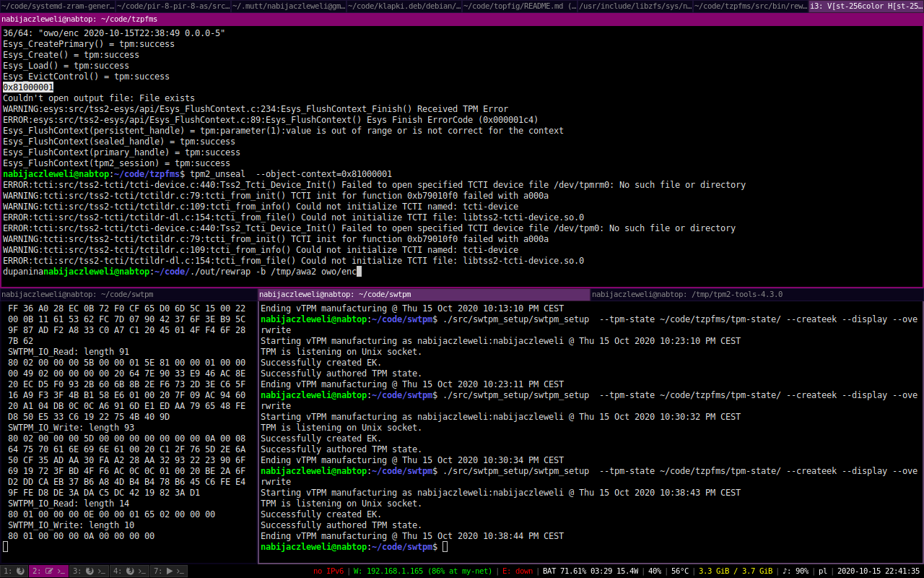Viewport: 924px width, 578px height.
Task: Switch to the topfig/README.md tab
Action: point(520,7)
